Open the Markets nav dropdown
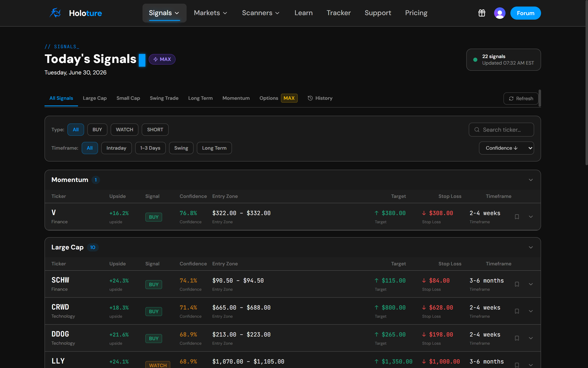 point(210,13)
